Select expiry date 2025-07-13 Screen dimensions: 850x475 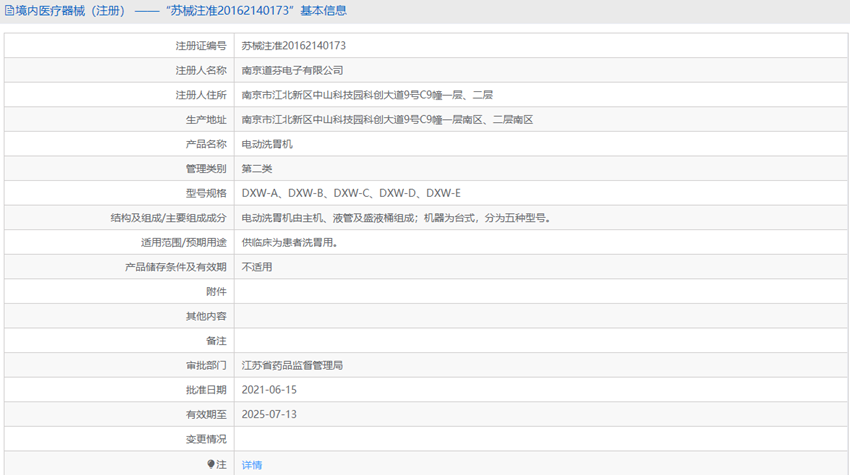(x=269, y=414)
